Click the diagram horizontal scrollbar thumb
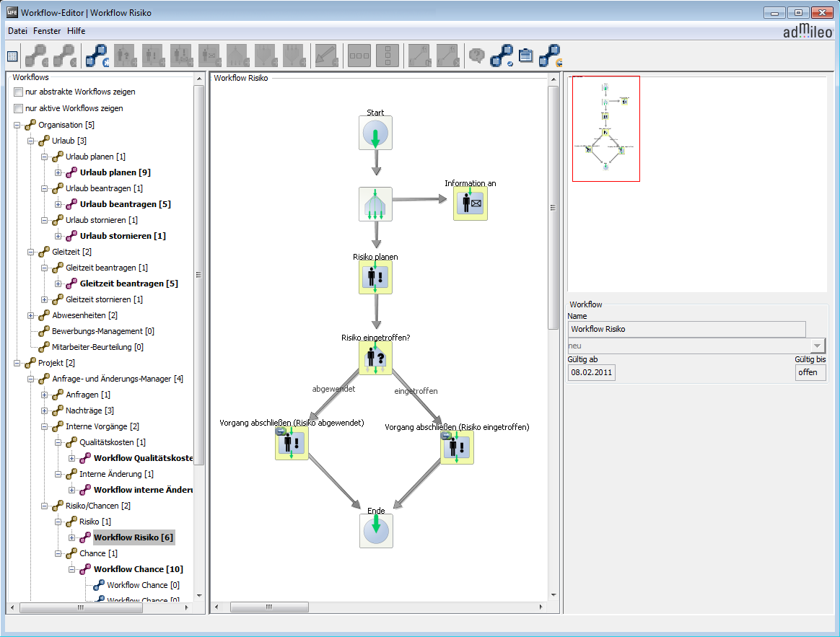This screenshot has height=637, width=840. coord(269,607)
